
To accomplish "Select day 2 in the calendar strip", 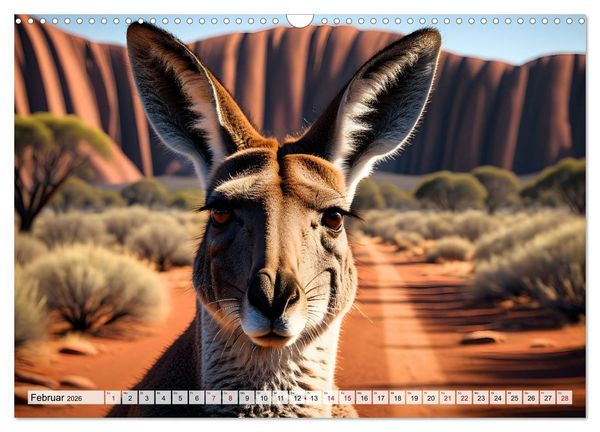I will pos(130,398).
